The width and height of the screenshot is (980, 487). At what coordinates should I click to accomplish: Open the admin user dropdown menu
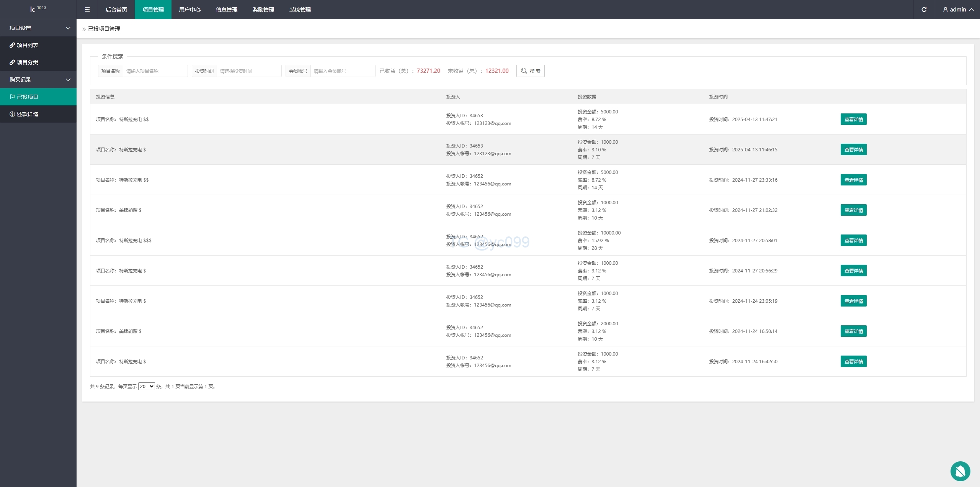(x=958, y=10)
